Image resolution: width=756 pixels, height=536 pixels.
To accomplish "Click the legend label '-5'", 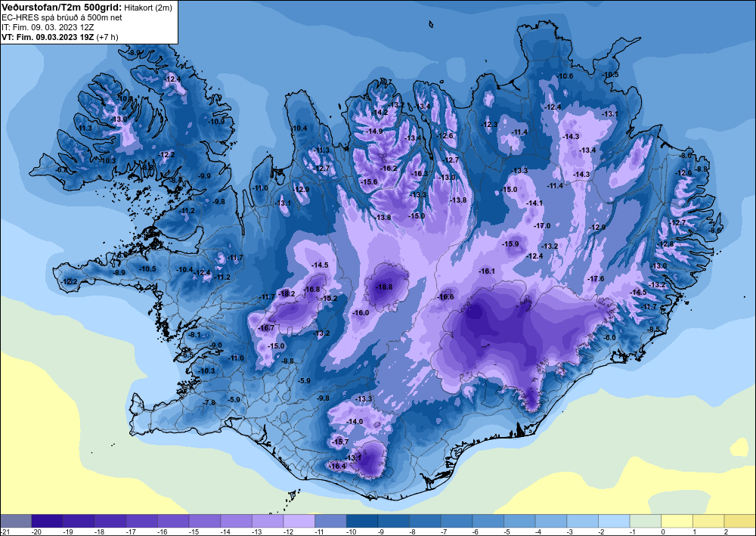I will point(505,531).
